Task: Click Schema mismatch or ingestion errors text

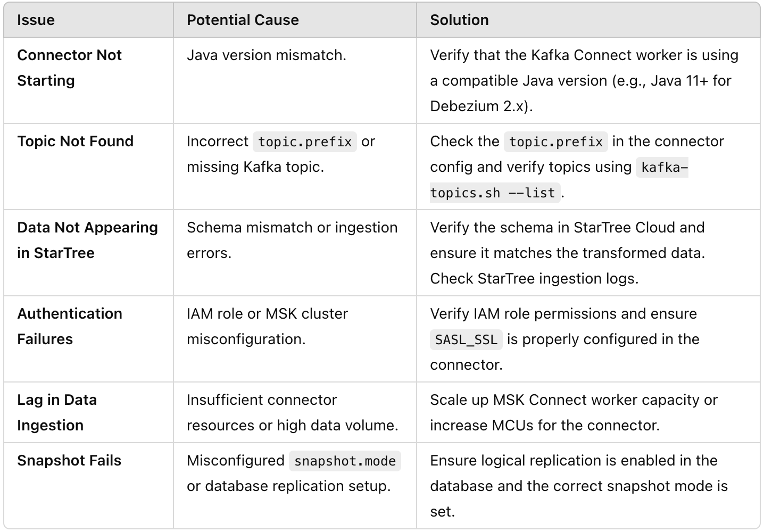Action: pyautogui.click(x=292, y=240)
